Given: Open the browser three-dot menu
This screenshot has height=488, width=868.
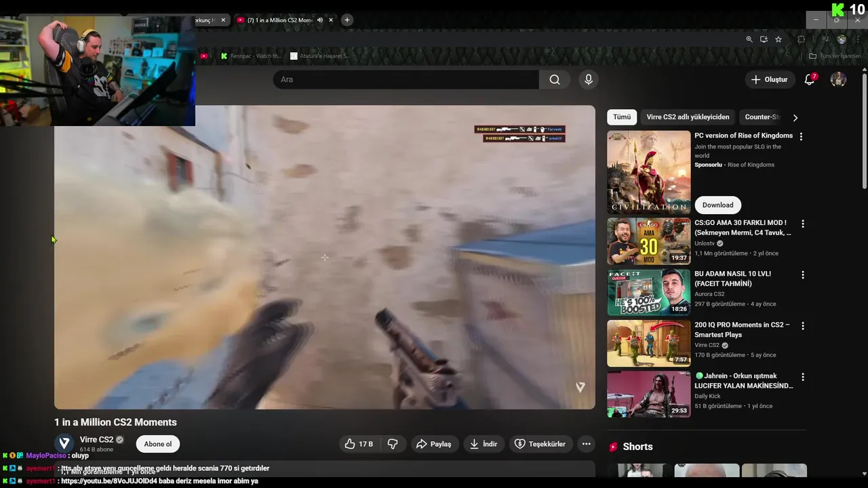Looking at the screenshot, I should point(858,39).
